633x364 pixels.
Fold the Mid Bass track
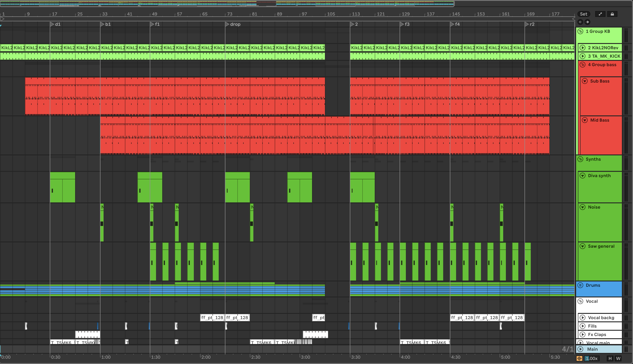(x=585, y=120)
